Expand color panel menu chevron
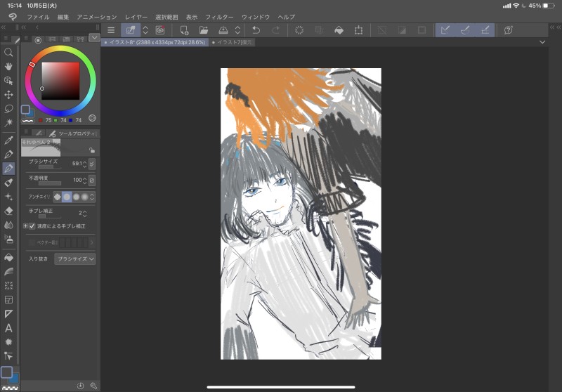The image size is (562, 392). (94, 37)
